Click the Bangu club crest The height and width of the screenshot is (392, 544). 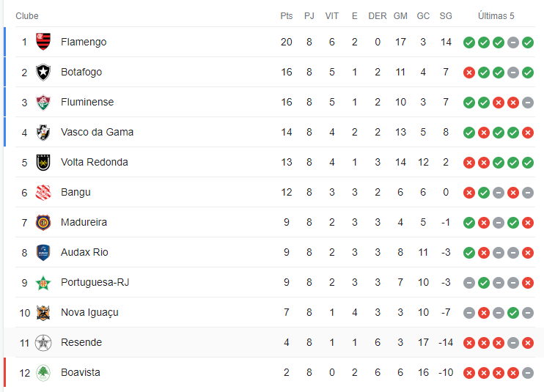[43, 193]
